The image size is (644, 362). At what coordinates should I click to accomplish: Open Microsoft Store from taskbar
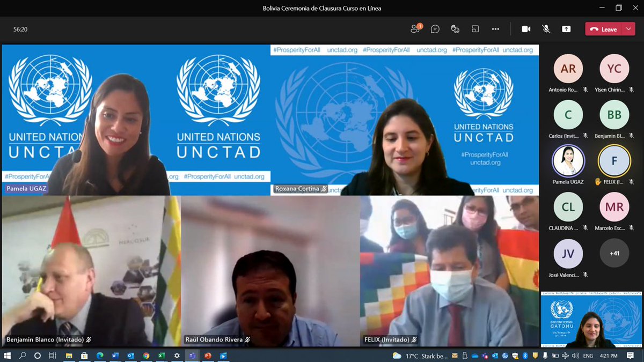tap(84, 356)
